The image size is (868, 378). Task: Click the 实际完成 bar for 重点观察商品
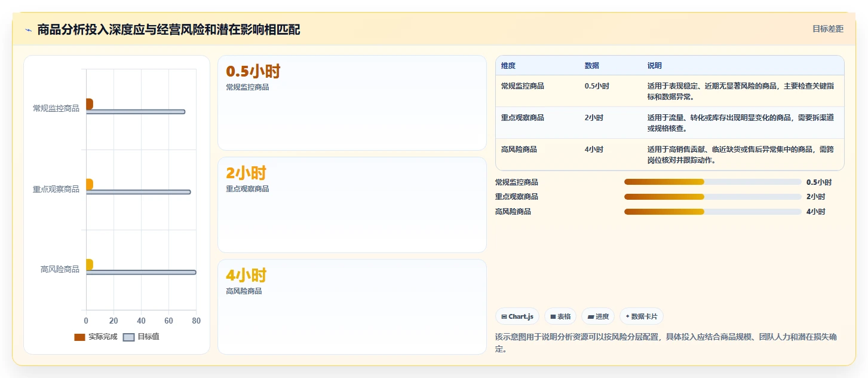click(90, 184)
